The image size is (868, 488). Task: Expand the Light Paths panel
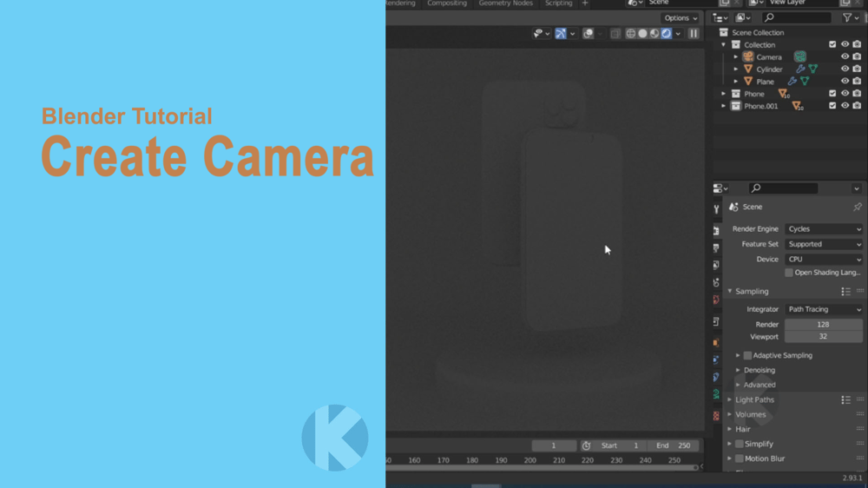[730, 400]
